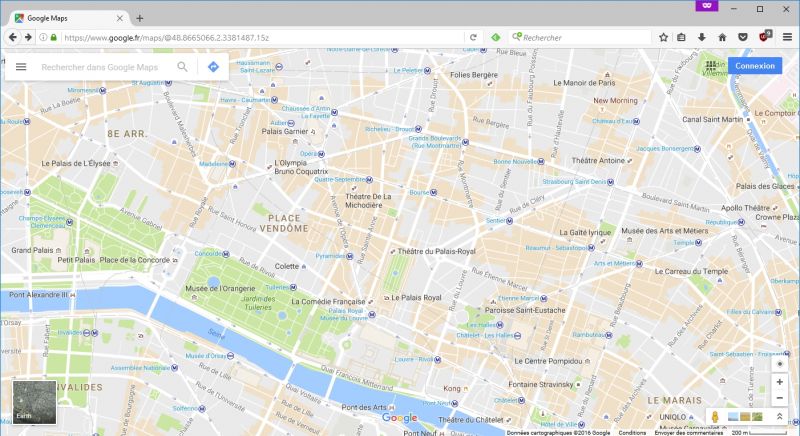The height and width of the screenshot is (436, 800).
Task: Click the green diamond extension icon
Action: (495, 37)
